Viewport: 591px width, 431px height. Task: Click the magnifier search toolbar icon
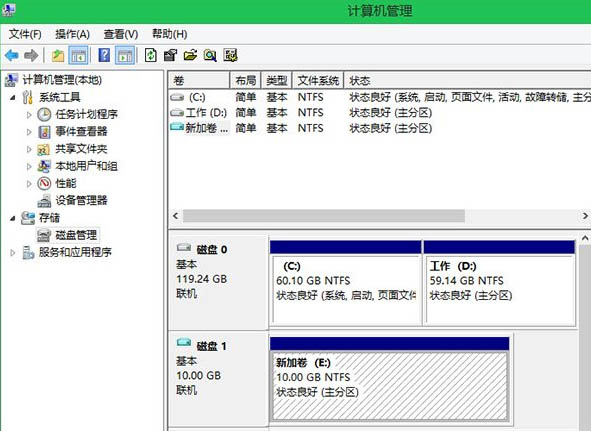click(210, 56)
